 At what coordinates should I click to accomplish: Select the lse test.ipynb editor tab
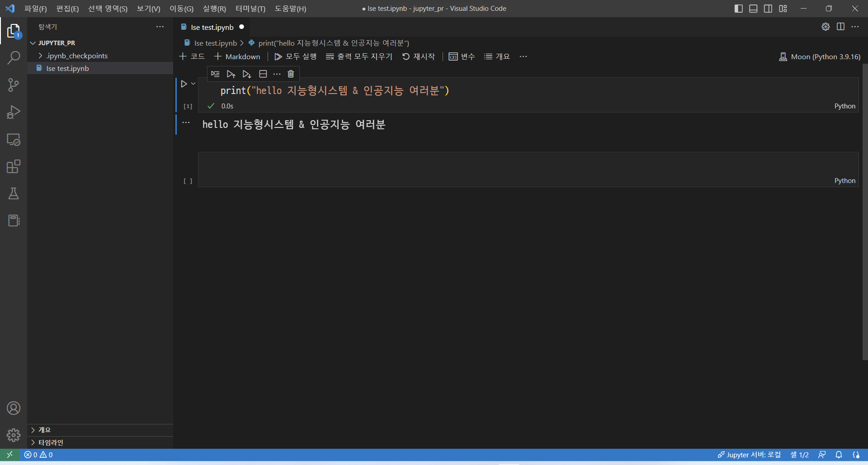(212, 27)
